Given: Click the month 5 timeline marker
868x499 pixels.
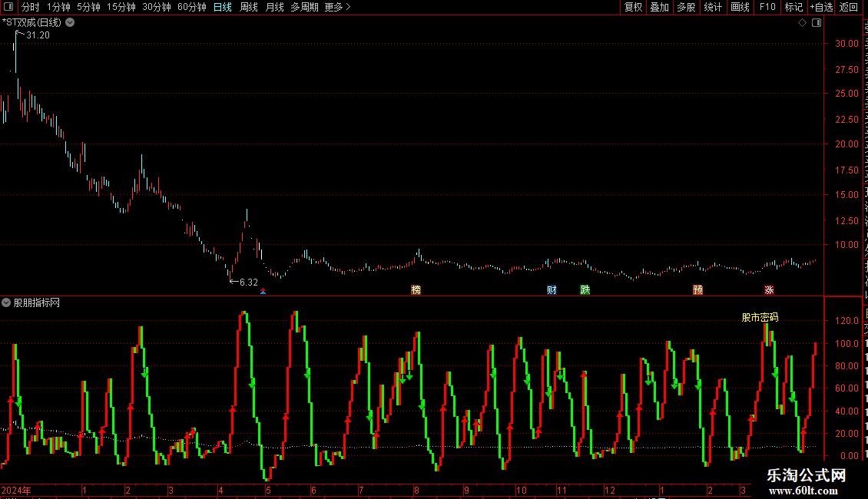Looking at the screenshot, I should [x=269, y=490].
